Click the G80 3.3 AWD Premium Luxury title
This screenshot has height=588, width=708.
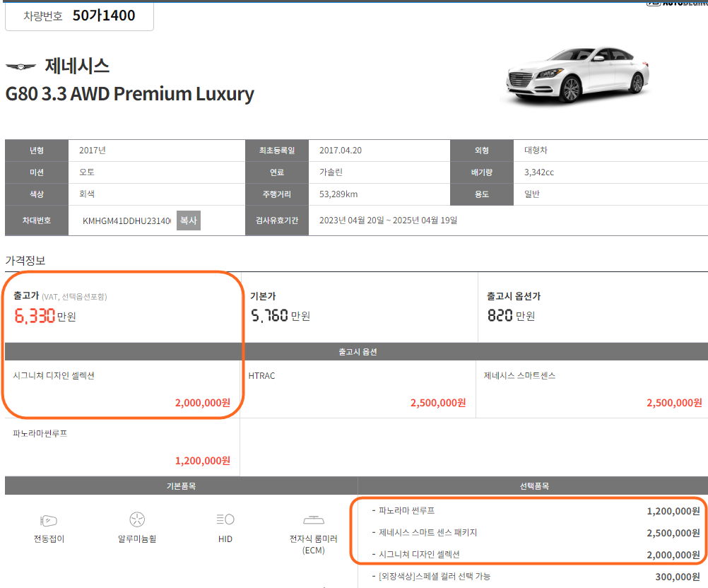click(x=129, y=94)
